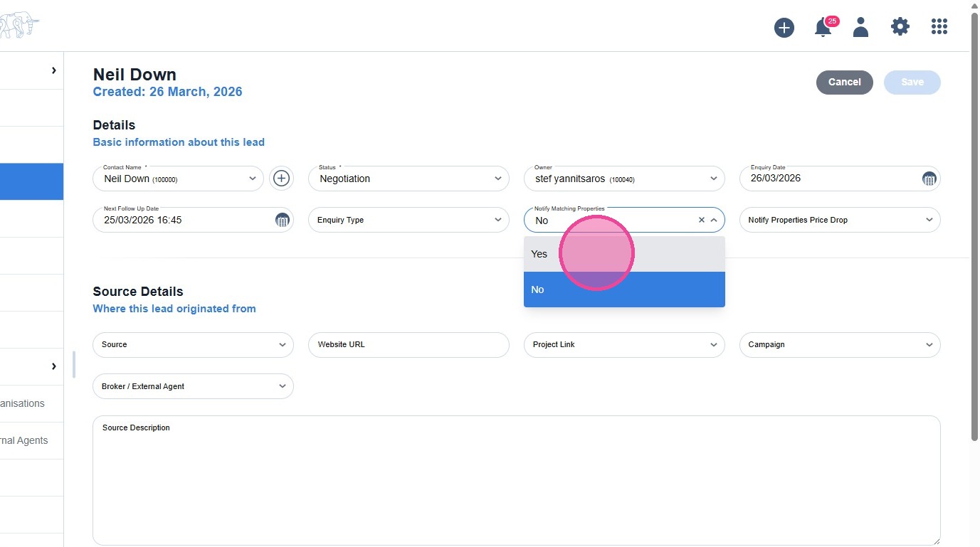Open the notifications bell with 25 badge
This screenshot has width=980, height=547.
[x=825, y=27]
